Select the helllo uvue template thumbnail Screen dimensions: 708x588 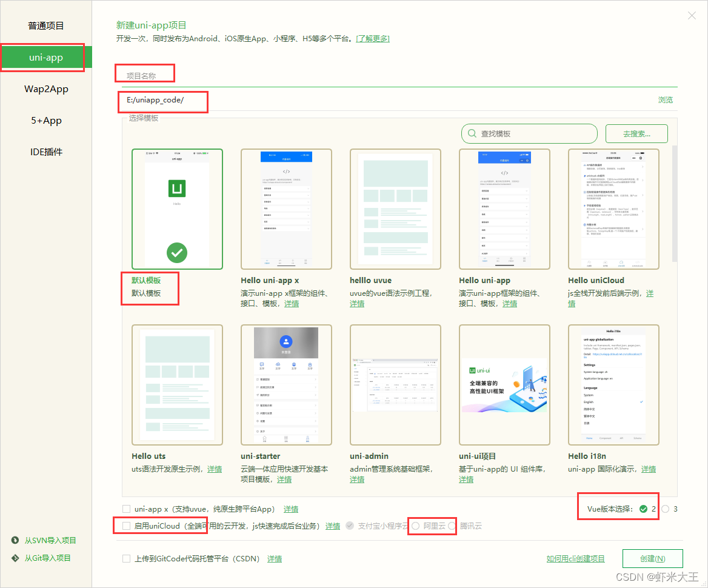click(395, 209)
